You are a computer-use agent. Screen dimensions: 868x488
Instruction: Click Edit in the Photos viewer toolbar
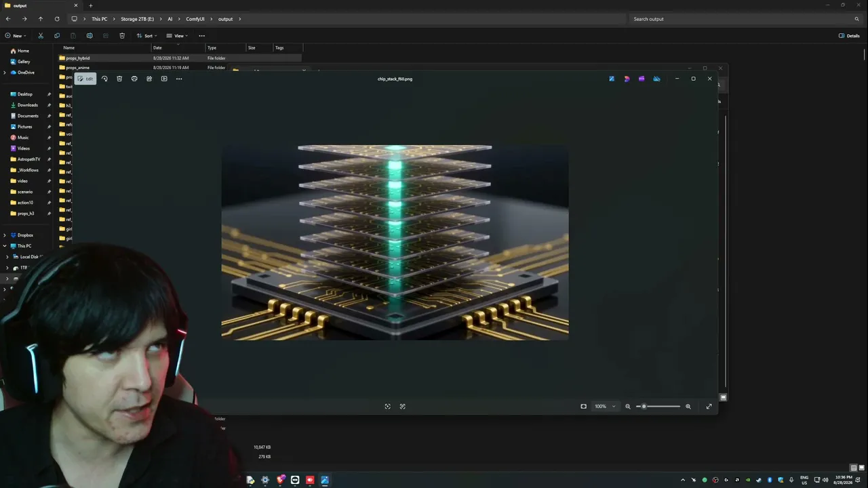click(x=85, y=79)
